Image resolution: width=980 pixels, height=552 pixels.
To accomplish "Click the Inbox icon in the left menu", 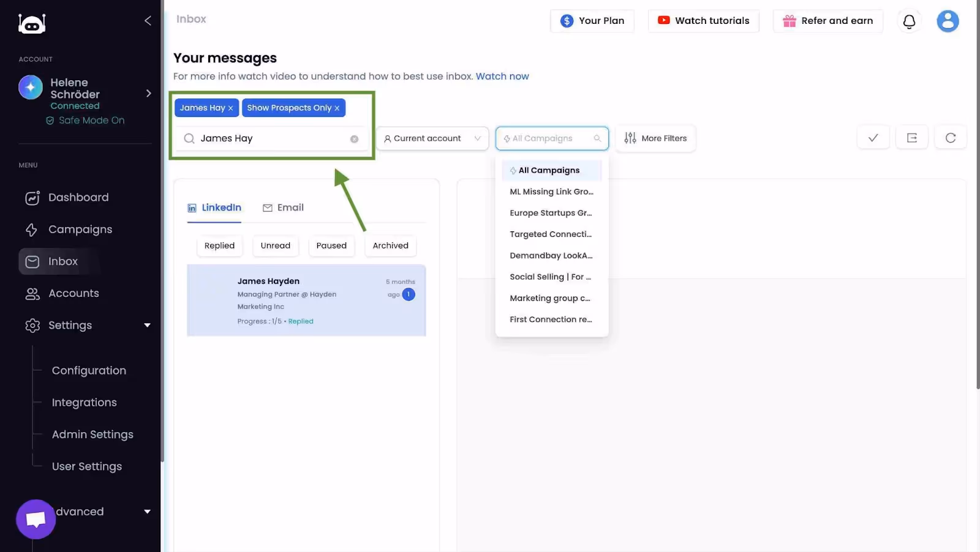I will [31, 261].
